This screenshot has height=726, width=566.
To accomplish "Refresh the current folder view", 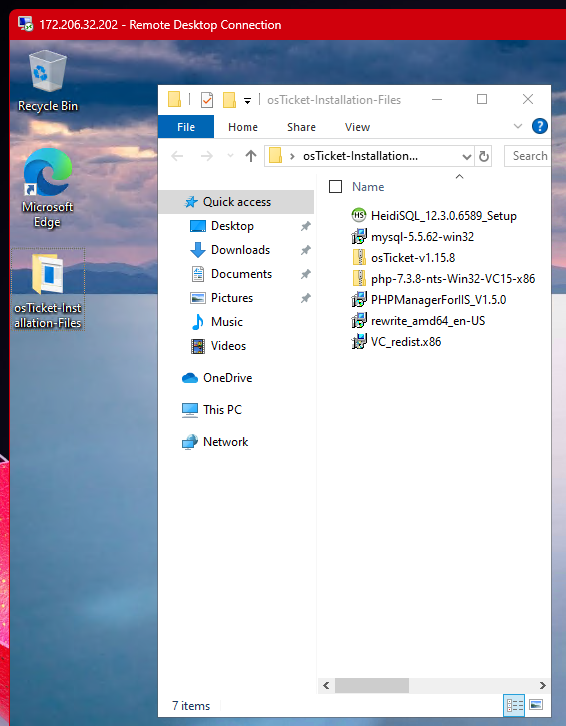I will 484,156.
